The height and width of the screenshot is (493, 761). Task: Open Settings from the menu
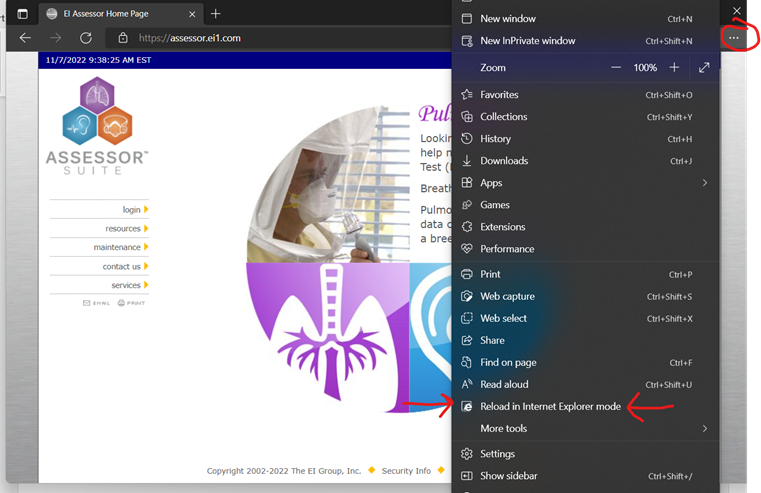(585, 454)
